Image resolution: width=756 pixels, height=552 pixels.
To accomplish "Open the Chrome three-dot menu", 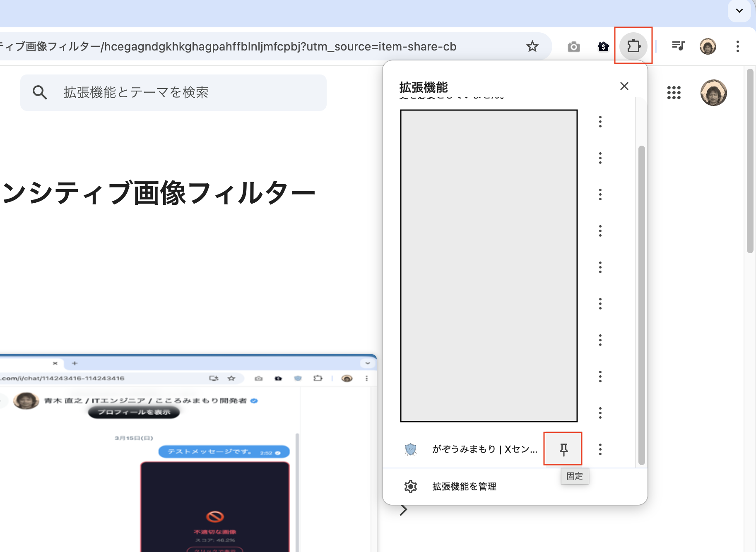I will pyautogui.click(x=737, y=46).
